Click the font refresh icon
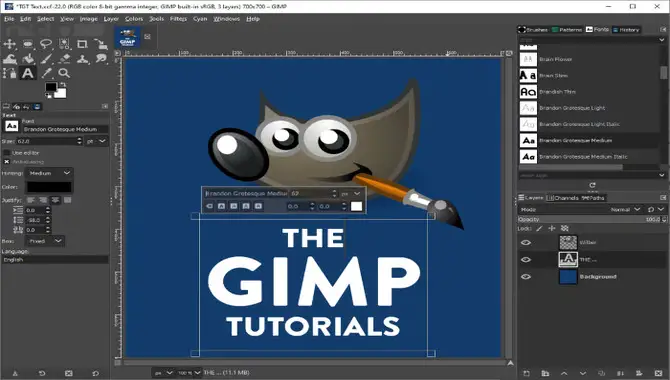The height and width of the screenshot is (380, 670). 592,185
